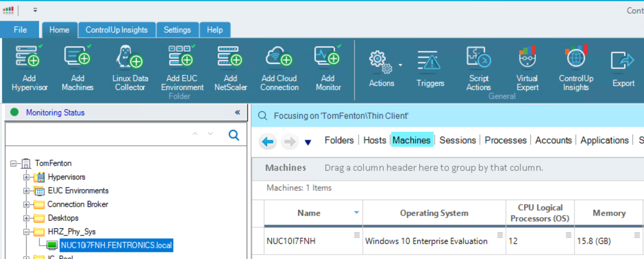
Task: Select Hypervisors in the tree
Action: click(x=67, y=177)
